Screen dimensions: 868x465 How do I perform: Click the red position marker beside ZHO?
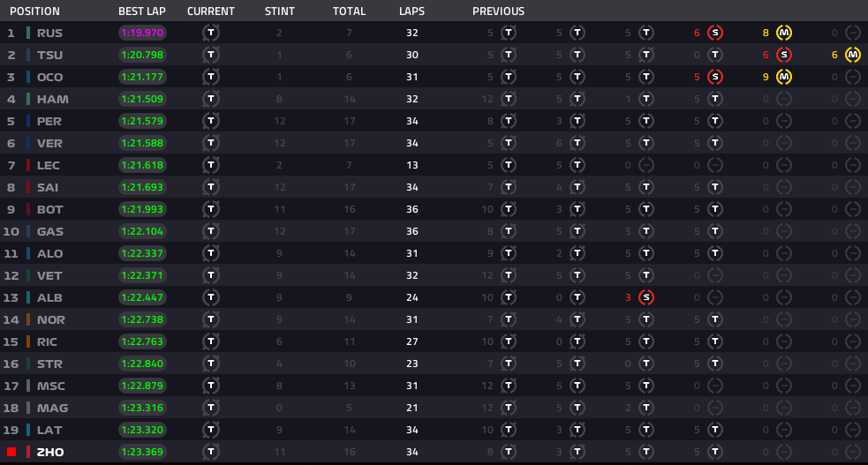tap(11, 452)
